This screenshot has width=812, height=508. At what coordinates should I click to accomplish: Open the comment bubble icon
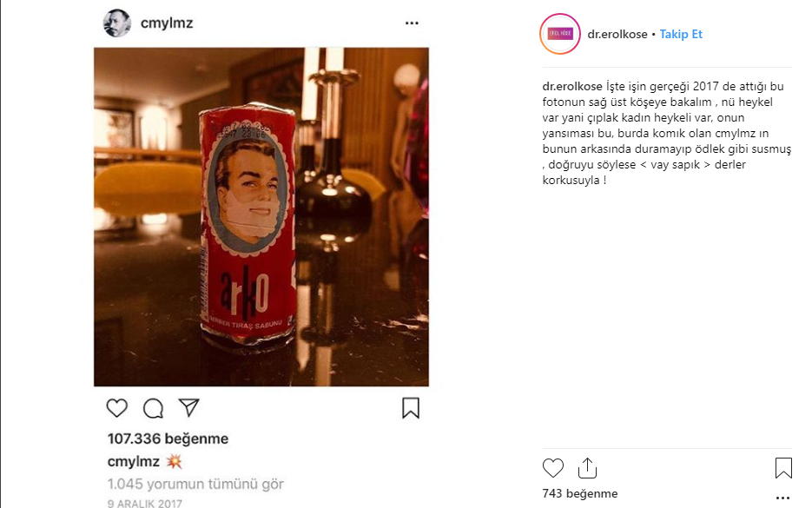151,407
